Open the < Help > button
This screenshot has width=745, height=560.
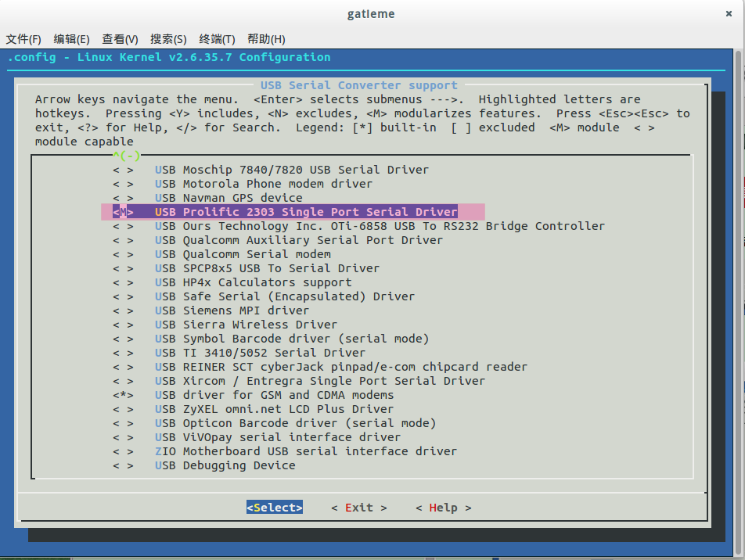click(444, 507)
